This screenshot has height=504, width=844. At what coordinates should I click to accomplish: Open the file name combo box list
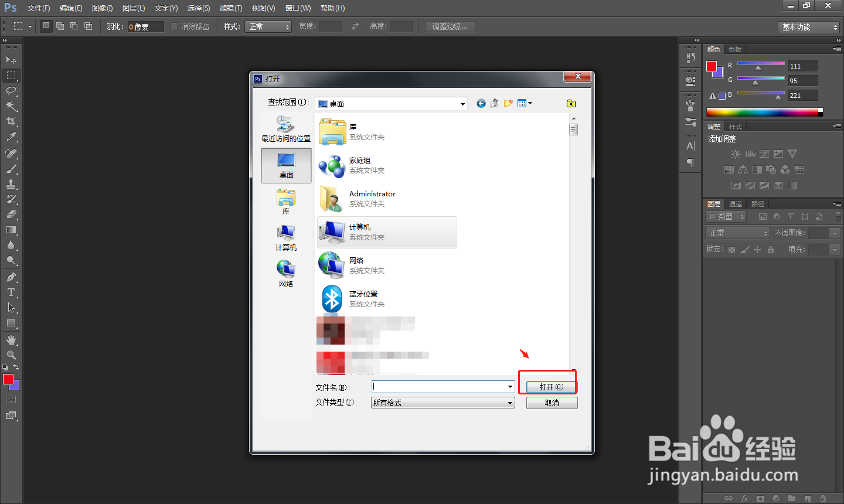510,387
